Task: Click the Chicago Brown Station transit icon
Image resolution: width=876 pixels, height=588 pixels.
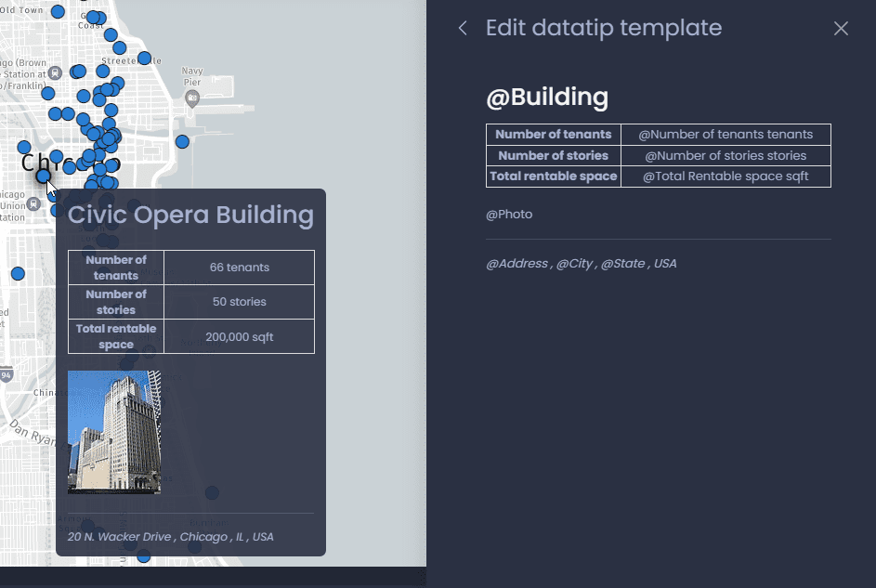Action: pyautogui.click(x=55, y=72)
